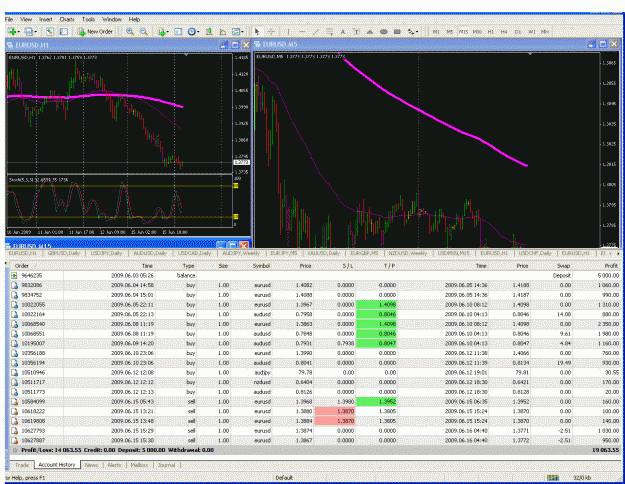The height and width of the screenshot is (484, 625).
Task: Click the New Order button
Action: pyautogui.click(x=96, y=31)
